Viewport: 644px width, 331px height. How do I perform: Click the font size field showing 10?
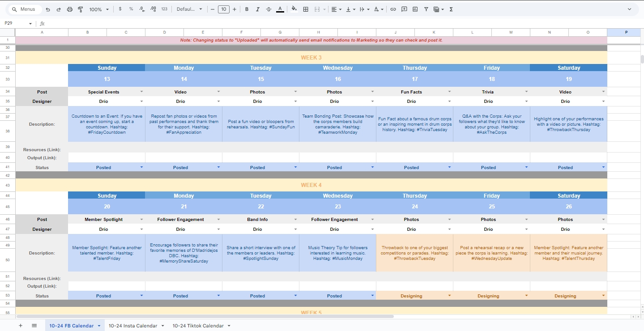pos(224,9)
